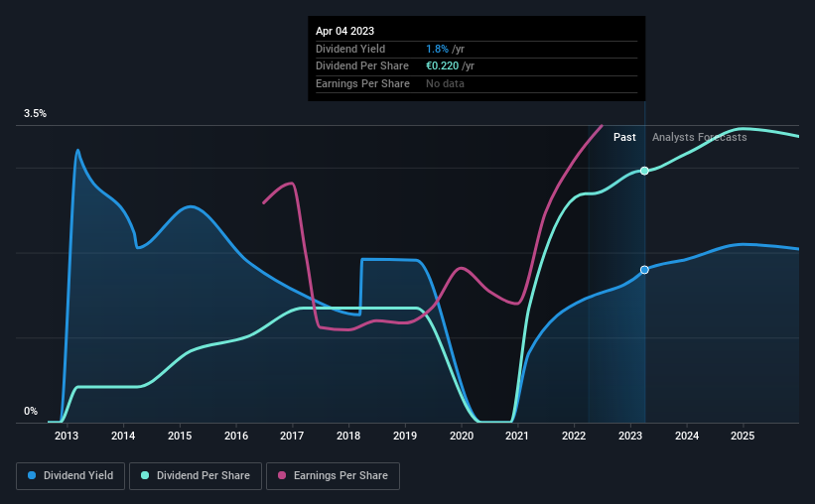Click the 'Dividend Per Share' tooltip row label
The width and height of the screenshot is (815, 504).
pyautogui.click(x=361, y=66)
